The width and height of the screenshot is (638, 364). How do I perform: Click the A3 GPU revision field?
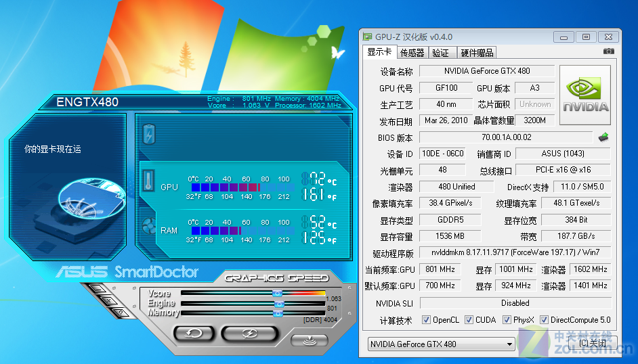[534, 88]
